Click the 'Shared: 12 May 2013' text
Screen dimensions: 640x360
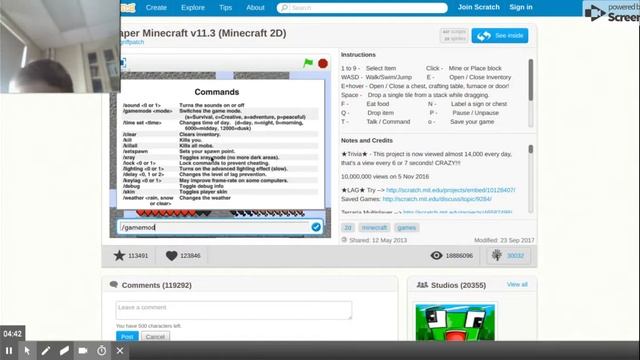(x=378, y=240)
